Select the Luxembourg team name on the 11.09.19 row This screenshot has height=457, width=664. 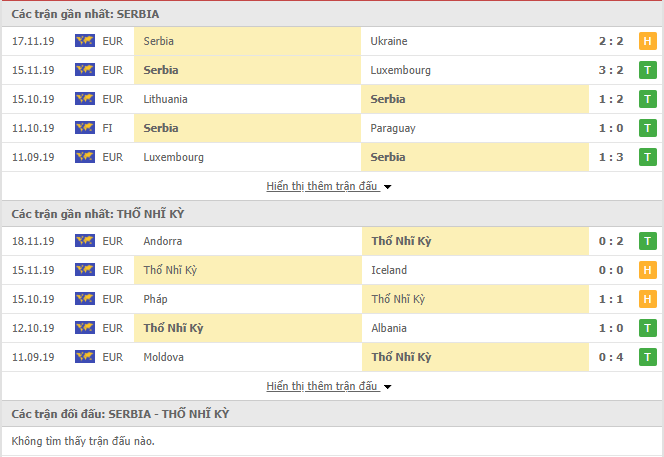(173, 157)
